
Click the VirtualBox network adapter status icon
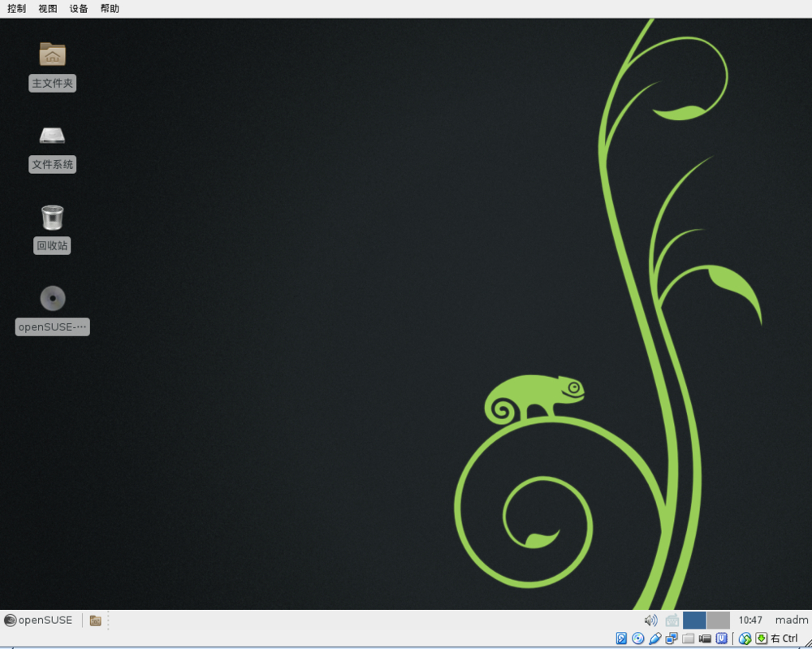point(672,638)
